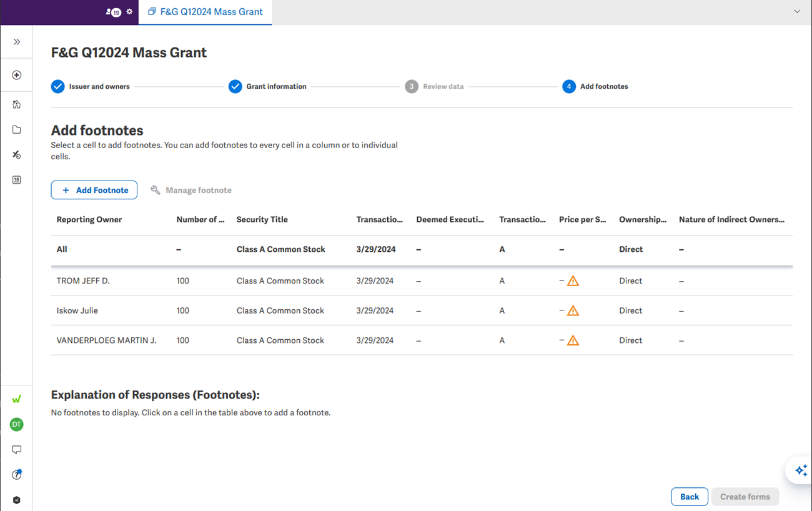Select Security Title cell in All row
This screenshot has height=511, width=812.
point(281,249)
